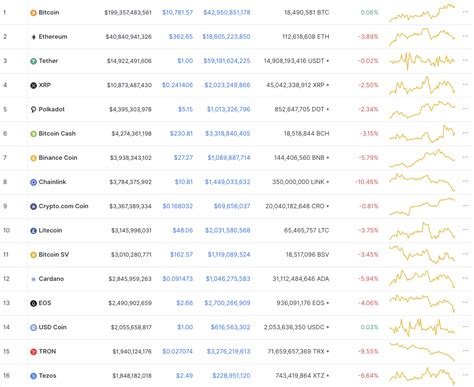This screenshot has width=474, height=387.
Task: Click the Binance Coin 7-day price chart
Action: tap(422, 158)
